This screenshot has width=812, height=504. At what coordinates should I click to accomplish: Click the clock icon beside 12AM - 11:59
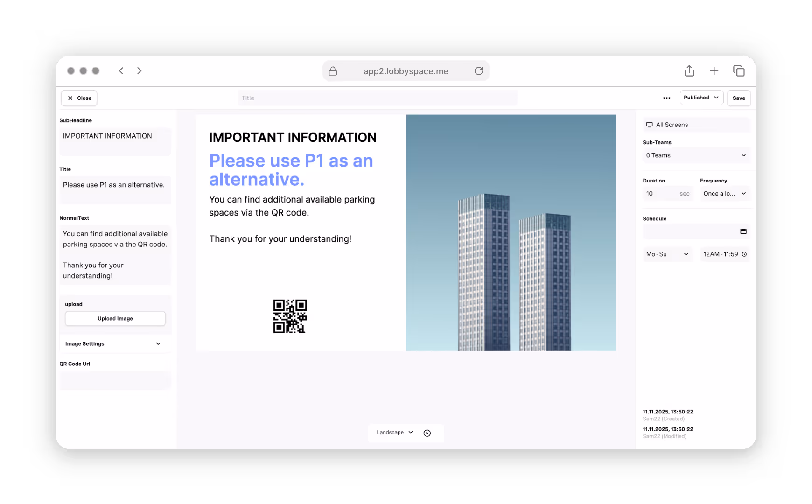744,254
